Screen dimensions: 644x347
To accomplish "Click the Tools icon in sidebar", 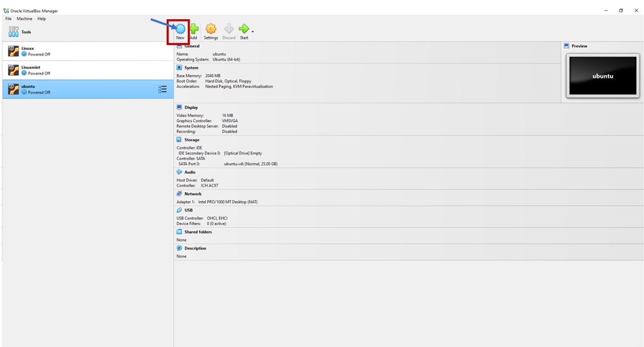I will [14, 32].
